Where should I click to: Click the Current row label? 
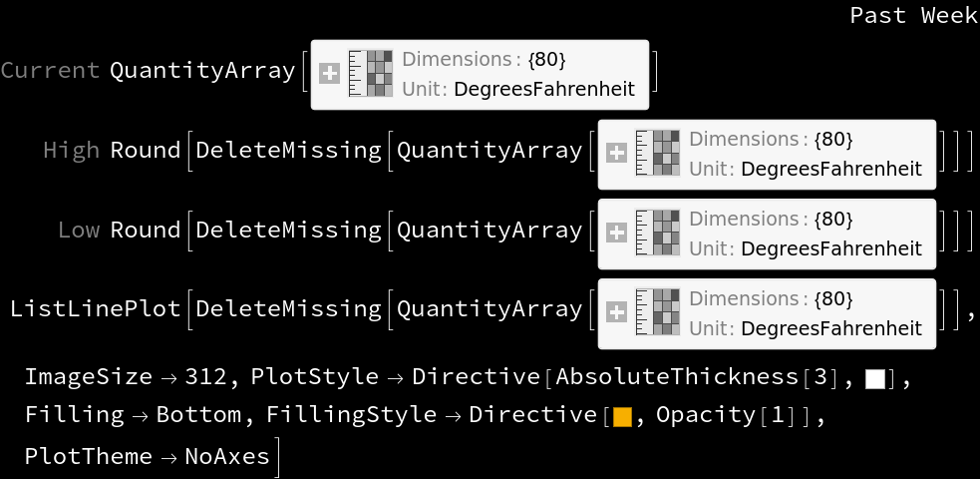point(50,71)
